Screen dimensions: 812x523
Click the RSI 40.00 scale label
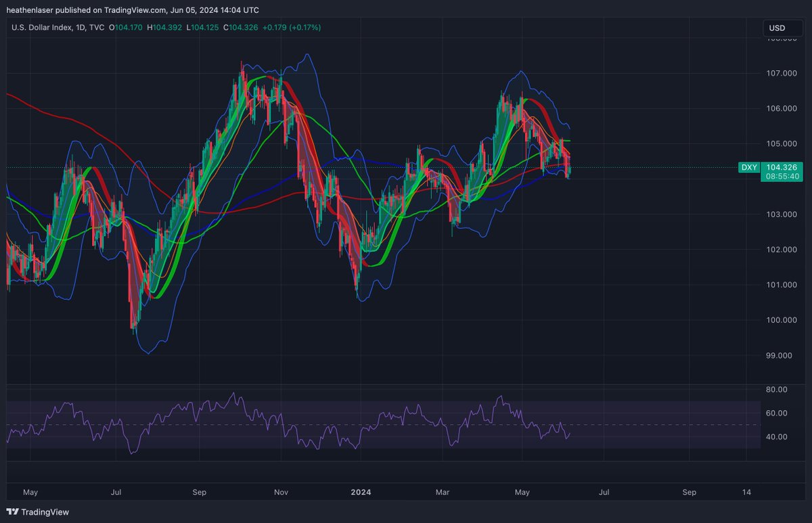pyautogui.click(x=777, y=436)
